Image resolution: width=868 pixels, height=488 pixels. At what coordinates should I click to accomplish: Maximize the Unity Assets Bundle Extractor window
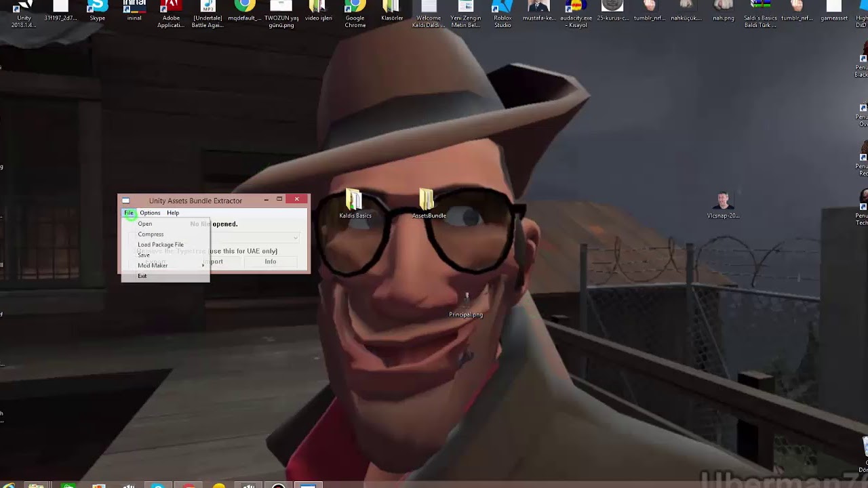click(279, 199)
